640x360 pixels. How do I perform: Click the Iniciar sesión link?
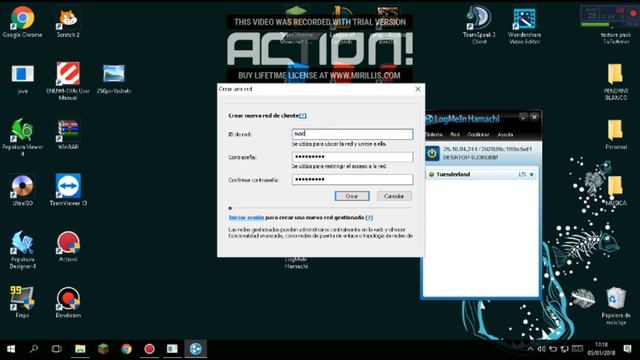(246, 218)
